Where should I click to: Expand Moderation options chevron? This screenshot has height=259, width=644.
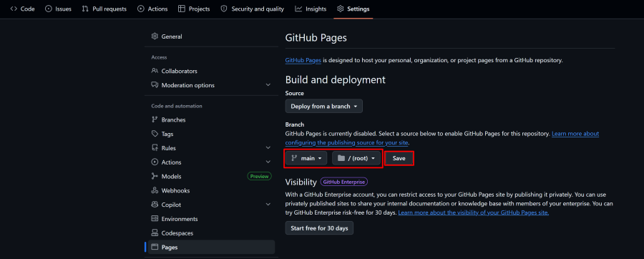point(268,85)
